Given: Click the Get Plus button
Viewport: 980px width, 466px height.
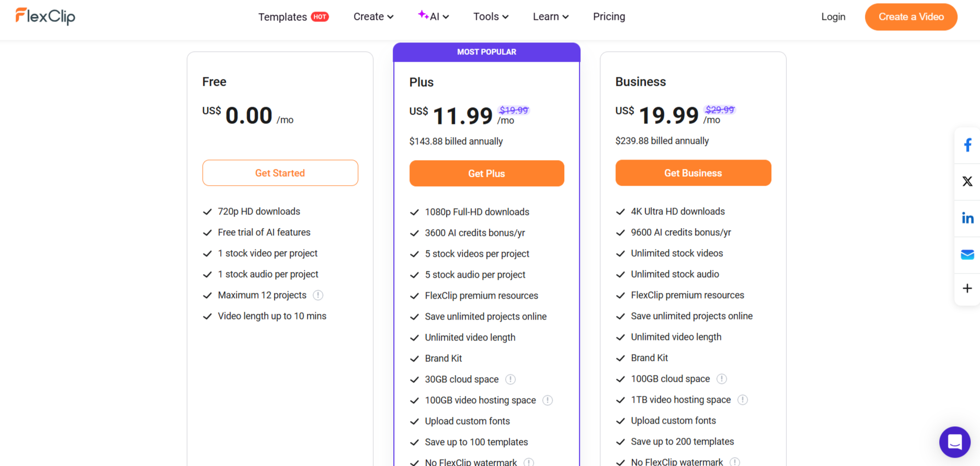Looking at the screenshot, I should 486,173.
